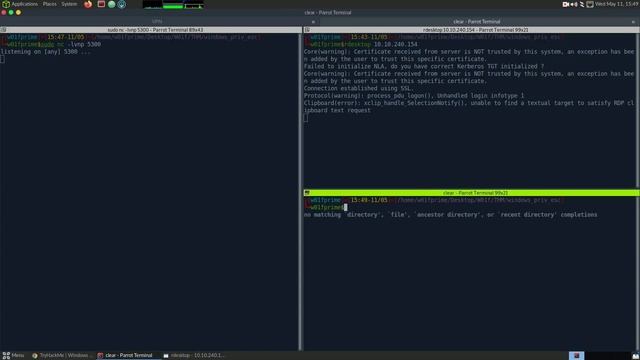Launch Firefox from top panel
Viewport: 640px width, 360px height.
(x=88, y=4)
